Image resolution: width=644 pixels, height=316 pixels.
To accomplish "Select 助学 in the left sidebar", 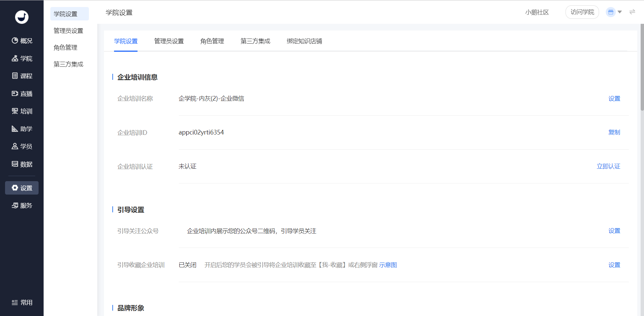I will click(22, 129).
